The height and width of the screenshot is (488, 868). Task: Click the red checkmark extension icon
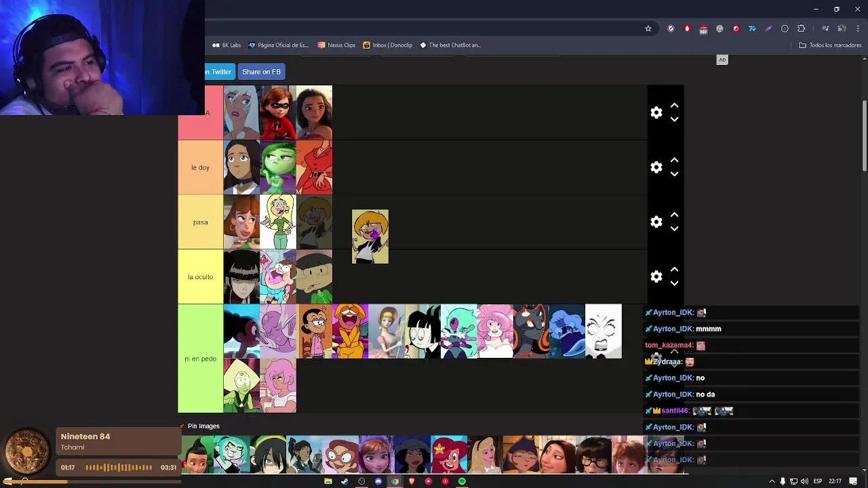pyautogui.click(x=736, y=28)
